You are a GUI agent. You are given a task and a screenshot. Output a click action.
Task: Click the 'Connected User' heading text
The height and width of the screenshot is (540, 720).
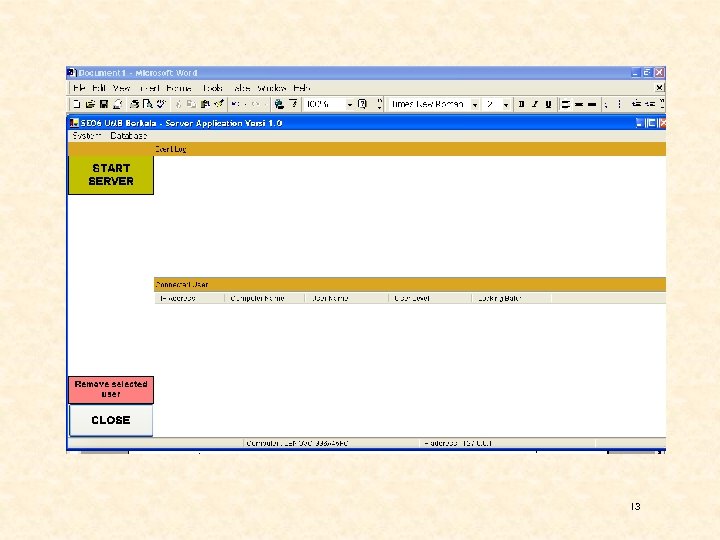[182, 285]
